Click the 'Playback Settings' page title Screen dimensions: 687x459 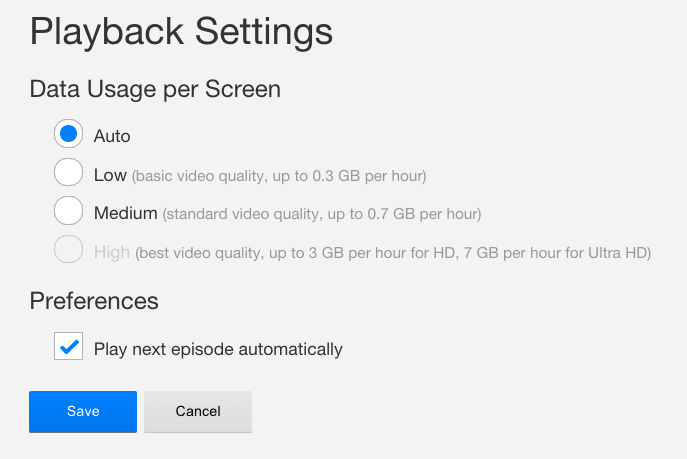(181, 31)
